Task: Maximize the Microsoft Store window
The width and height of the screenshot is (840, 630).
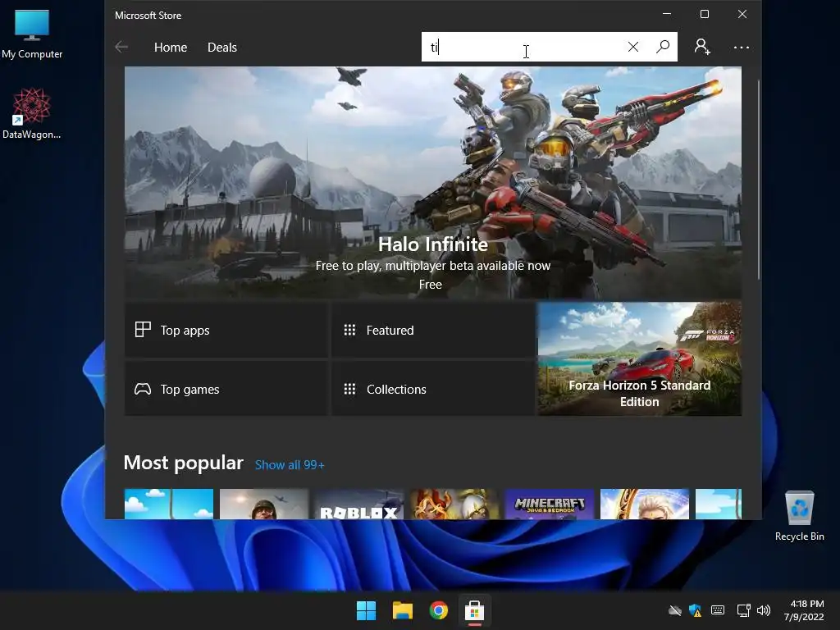Action: 705,14
